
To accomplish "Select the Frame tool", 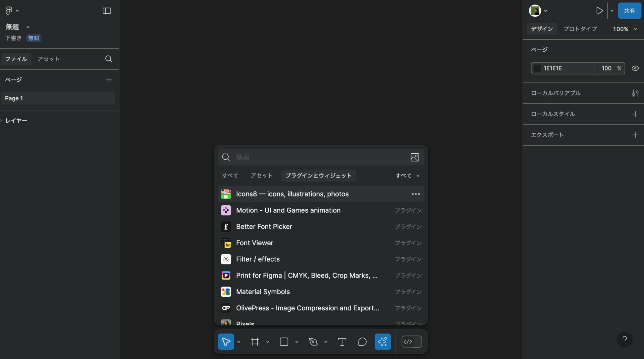I will [255, 342].
